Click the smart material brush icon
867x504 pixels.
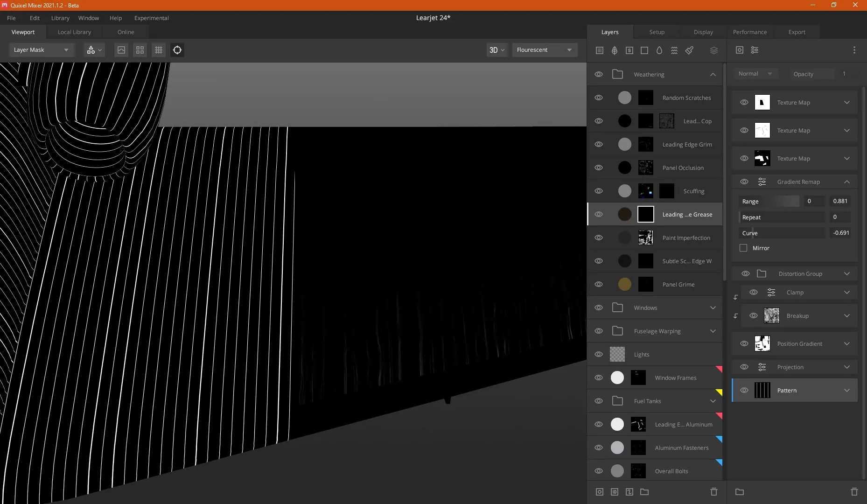[x=689, y=50]
